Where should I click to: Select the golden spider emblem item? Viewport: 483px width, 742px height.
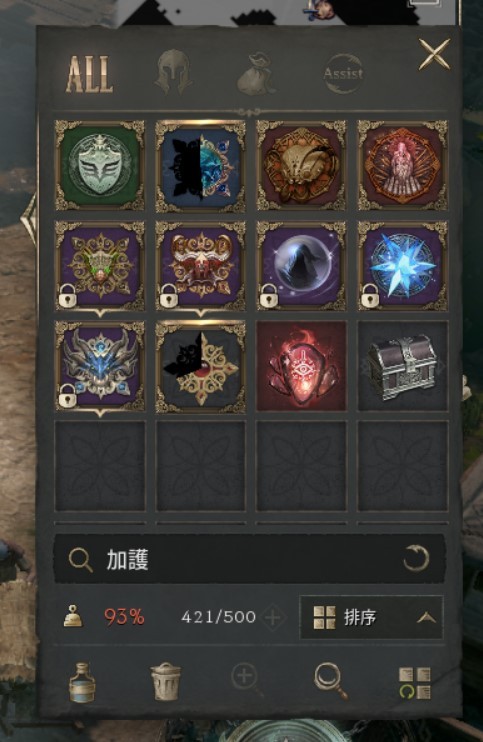click(x=301, y=166)
